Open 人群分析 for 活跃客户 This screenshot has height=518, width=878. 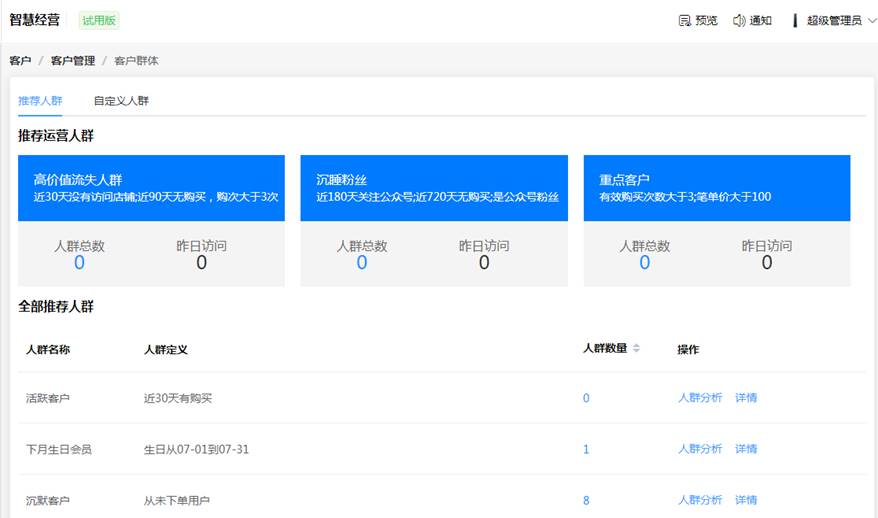pyautogui.click(x=700, y=398)
